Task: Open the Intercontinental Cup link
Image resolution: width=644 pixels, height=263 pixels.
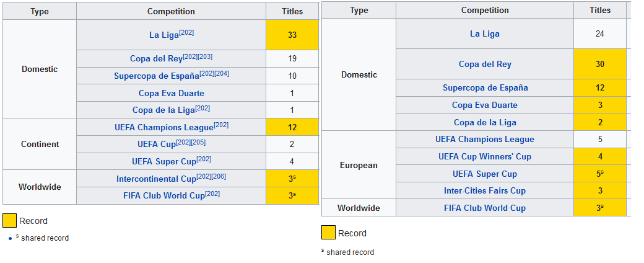Action: click(155, 179)
